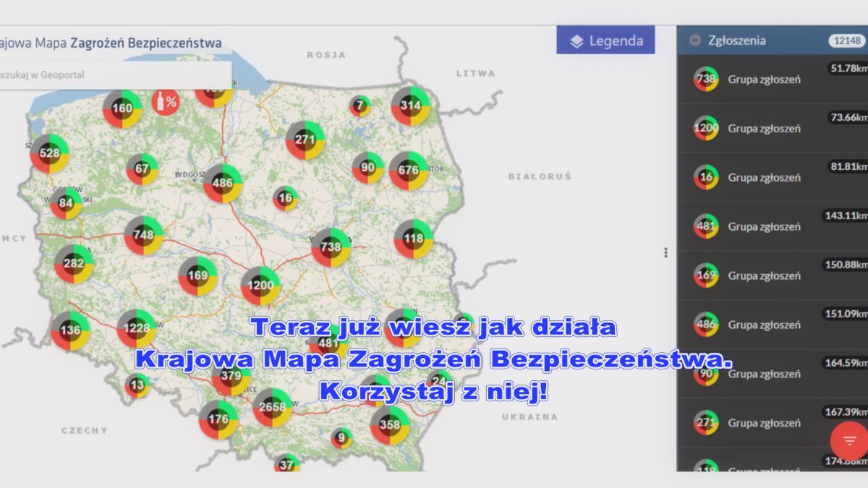Open the 9 reports cluster marker
This screenshot has width=868, height=488.
[341, 437]
